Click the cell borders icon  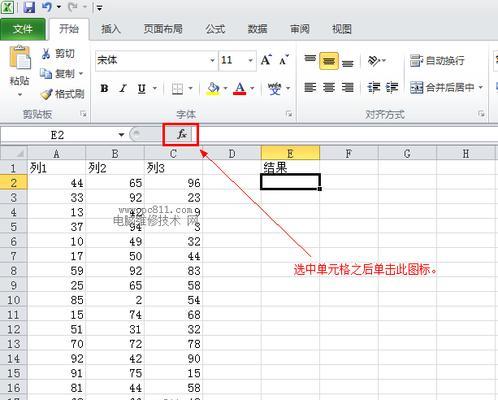pyautogui.click(x=177, y=88)
